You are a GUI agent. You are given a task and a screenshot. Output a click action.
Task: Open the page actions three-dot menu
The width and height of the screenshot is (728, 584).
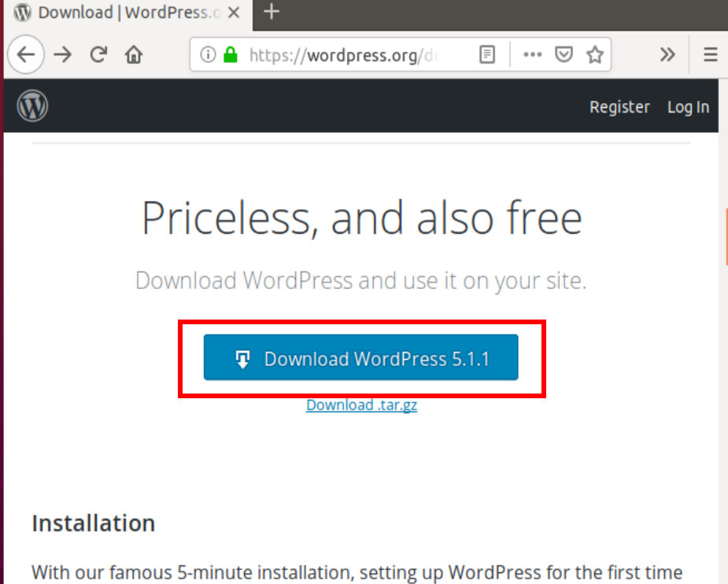[533, 54]
